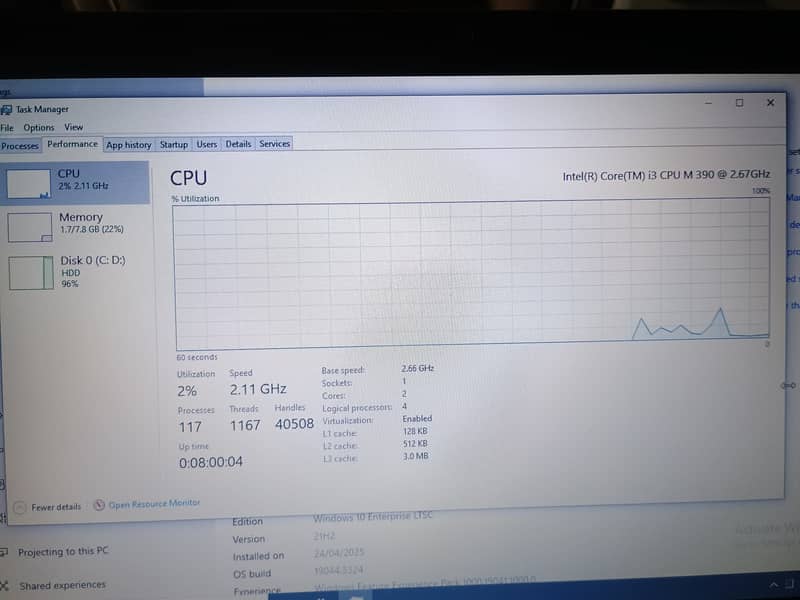Click the CPU utilization graph

[x=472, y=273]
